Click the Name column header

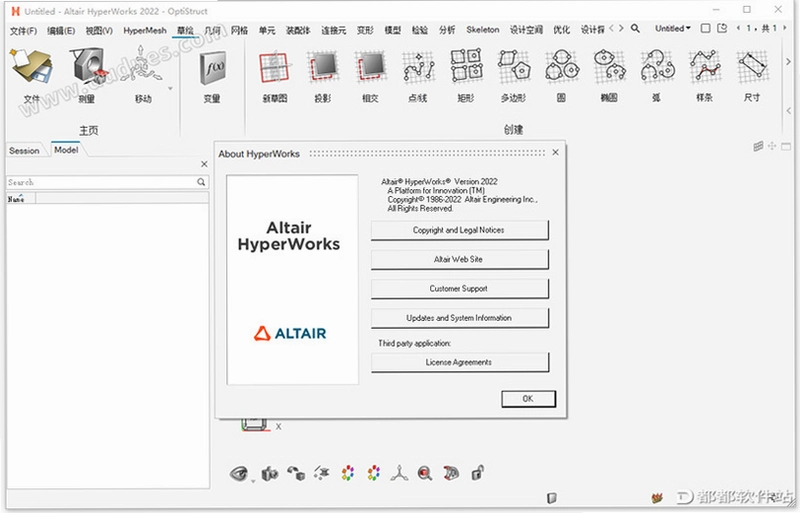[x=20, y=199]
